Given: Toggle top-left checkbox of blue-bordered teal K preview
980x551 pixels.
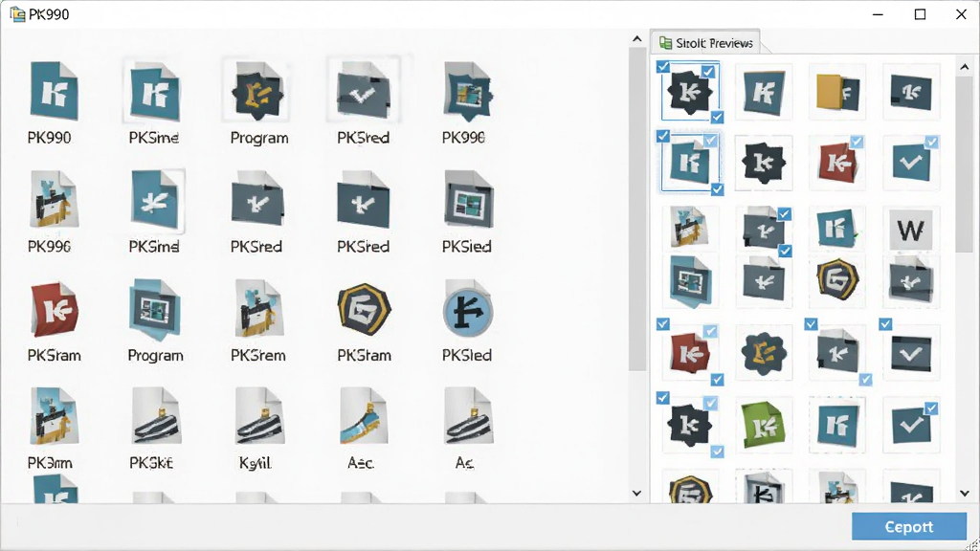Looking at the screenshot, I should (663, 136).
